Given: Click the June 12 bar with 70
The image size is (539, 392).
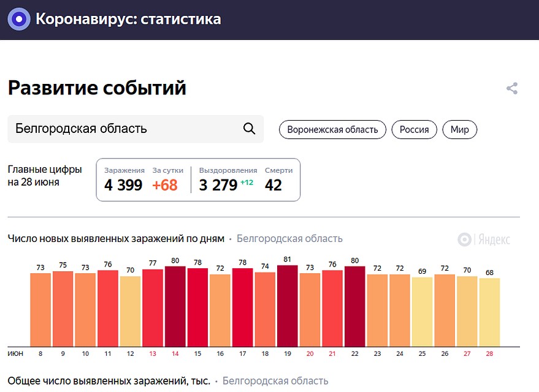Looking at the screenshot, I should pyautogui.click(x=130, y=311).
